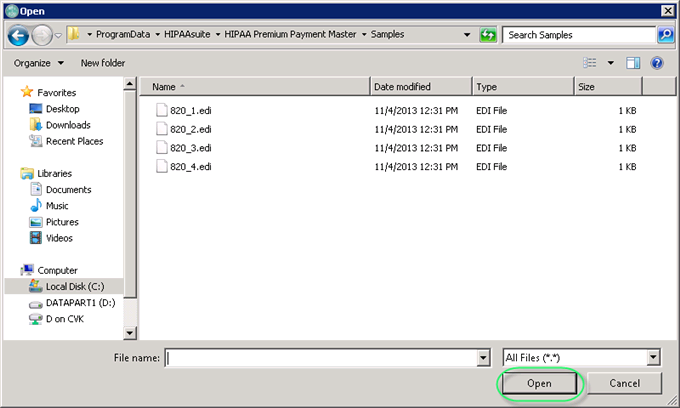Expand the address bar path dropdown
This screenshot has width=680, height=408.
[468, 35]
